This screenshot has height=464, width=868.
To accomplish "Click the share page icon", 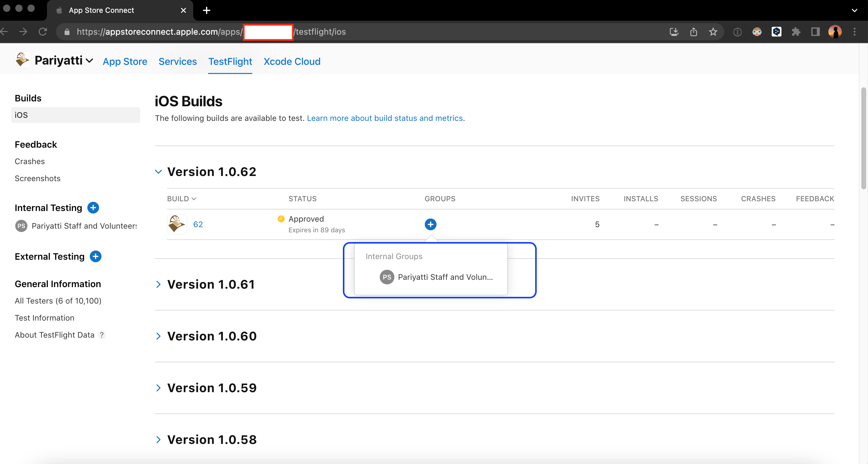I will tap(693, 32).
